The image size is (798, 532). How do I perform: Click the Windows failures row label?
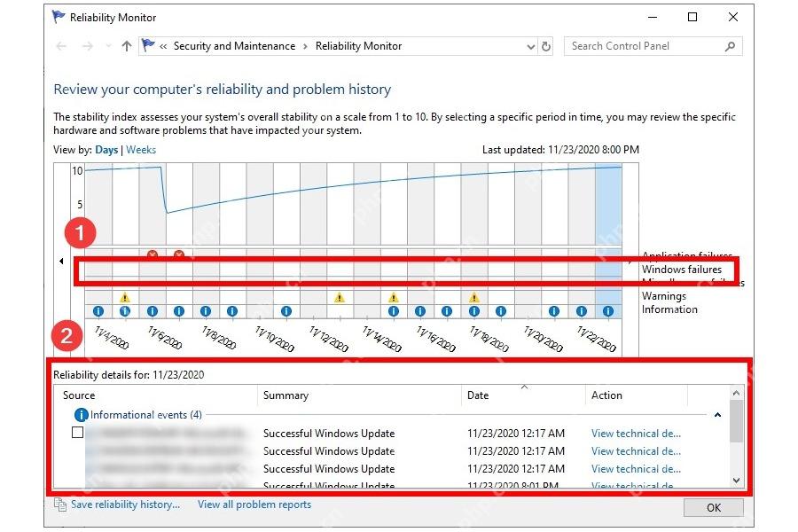tap(682, 270)
